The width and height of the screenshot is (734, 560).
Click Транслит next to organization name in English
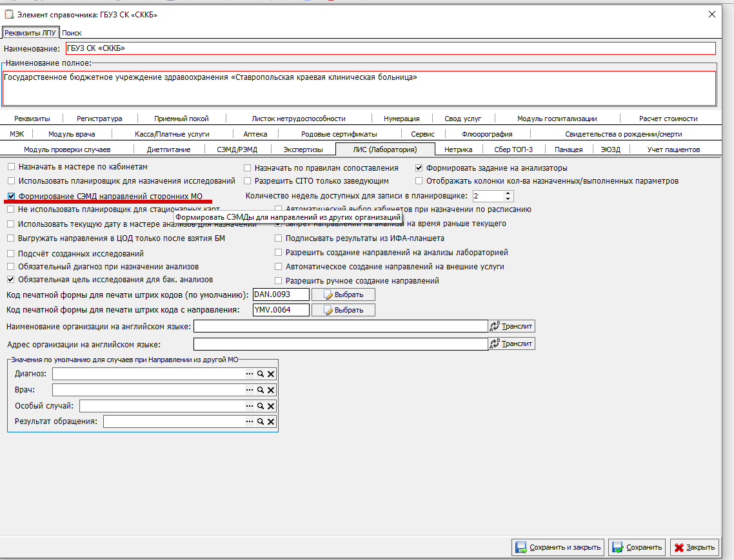pos(511,326)
